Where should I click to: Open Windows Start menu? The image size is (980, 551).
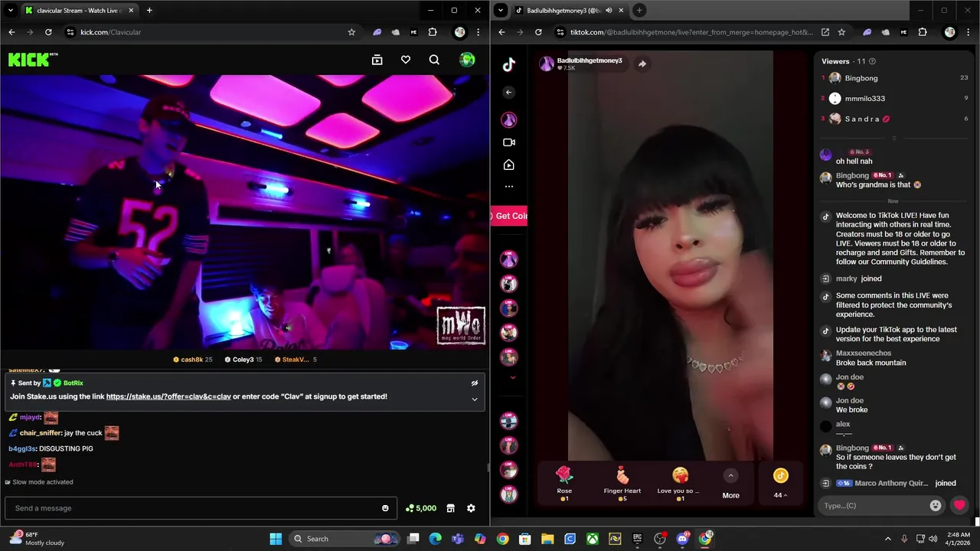point(276,539)
